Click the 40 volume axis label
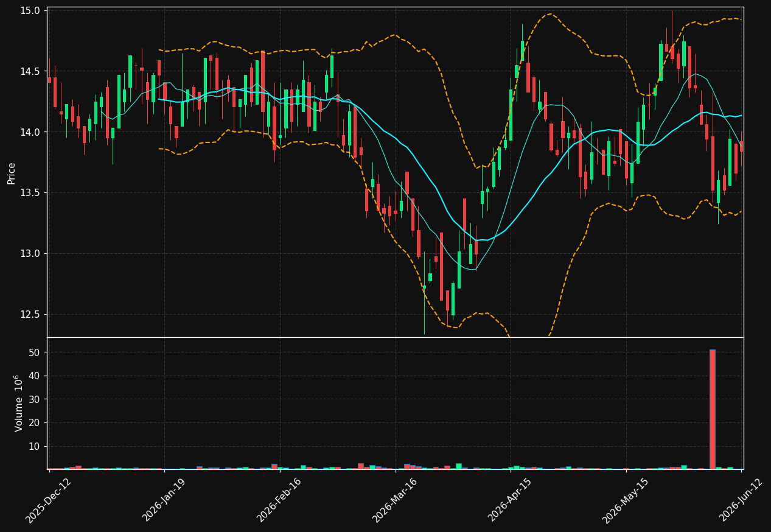The image size is (771, 532). [x=34, y=376]
